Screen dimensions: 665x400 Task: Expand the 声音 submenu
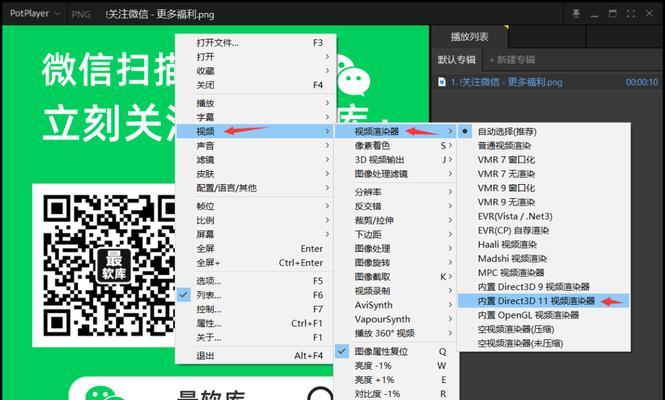pos(256,145)
